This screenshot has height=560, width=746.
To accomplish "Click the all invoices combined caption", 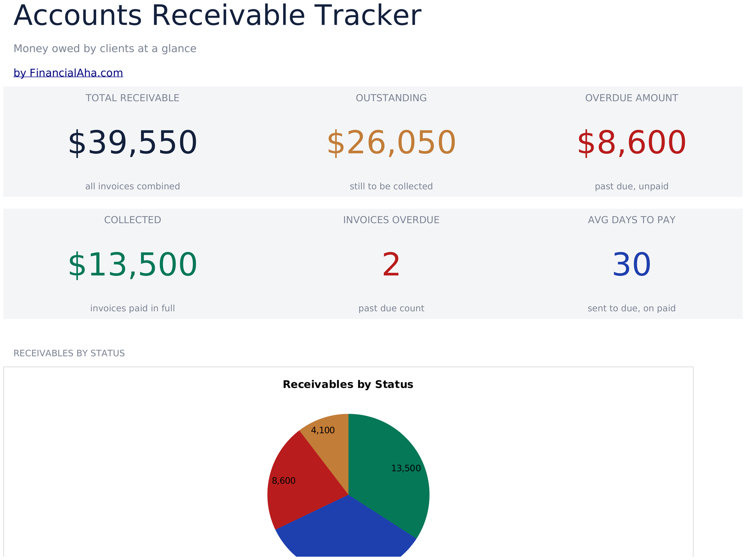I will point(132,186).
